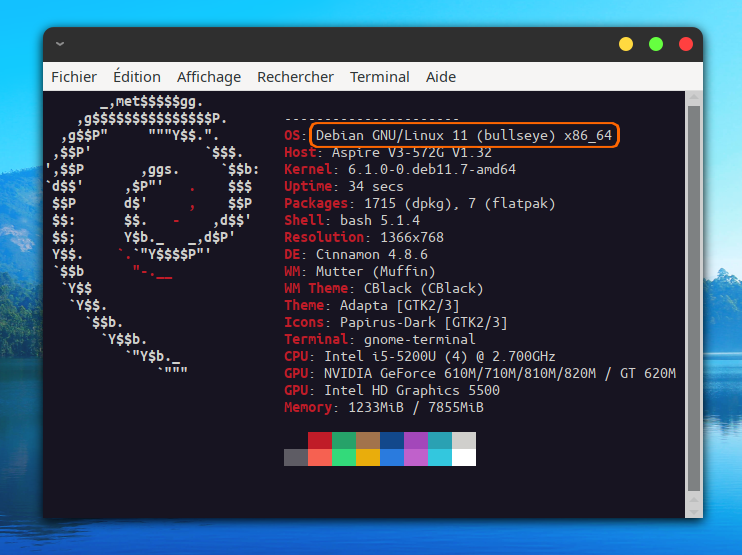Viewport: 742px width, 555px height.
Task: Maximize window using the green button
Action: 656,44
